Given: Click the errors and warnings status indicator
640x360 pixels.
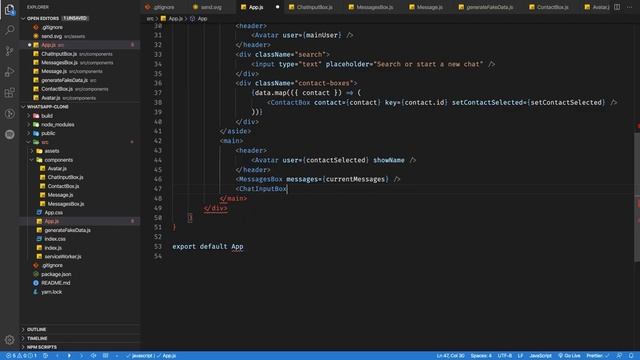Looking at the screenshot, I should 22,356.
